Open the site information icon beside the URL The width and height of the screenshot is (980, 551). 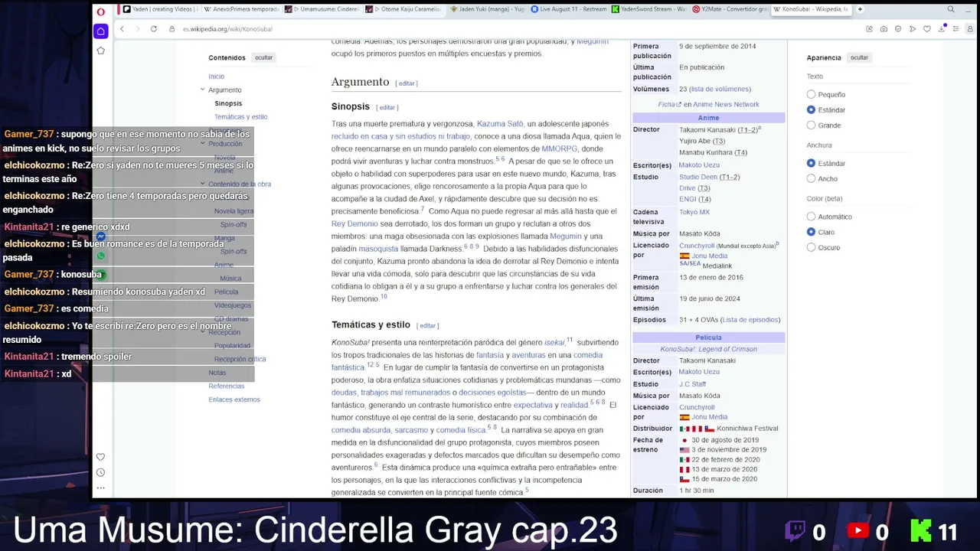[174, 29]
